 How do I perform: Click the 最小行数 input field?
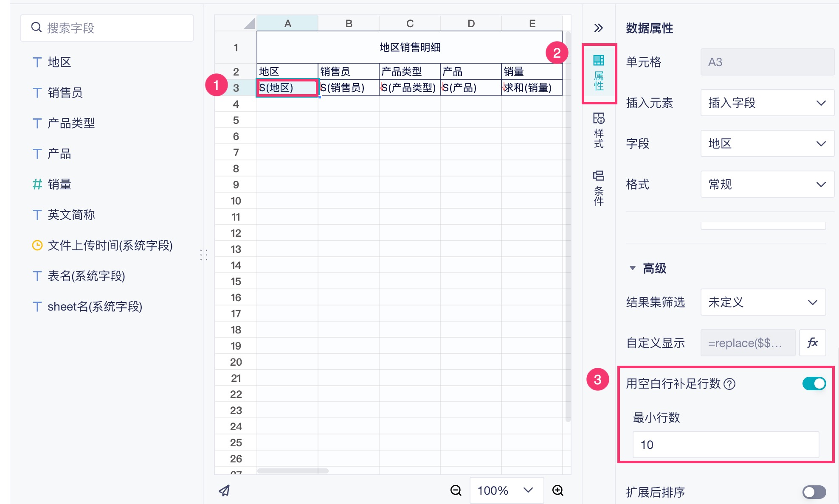725,445
